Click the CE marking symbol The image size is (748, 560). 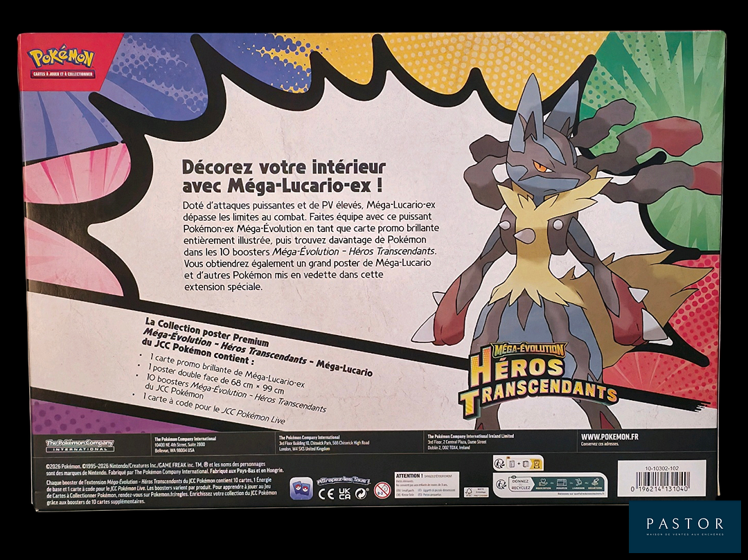[326, 494]
